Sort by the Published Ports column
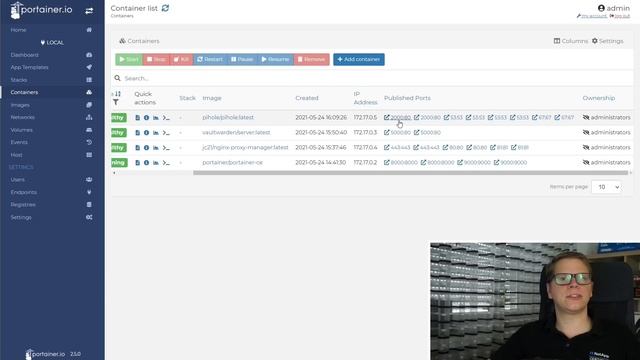This screenshot has width=640, height=360. 407,98
